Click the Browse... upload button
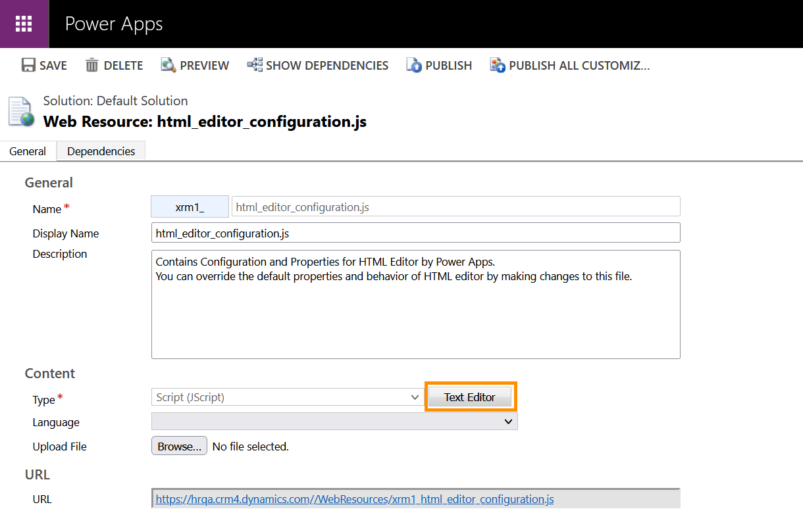 [180, 447]
